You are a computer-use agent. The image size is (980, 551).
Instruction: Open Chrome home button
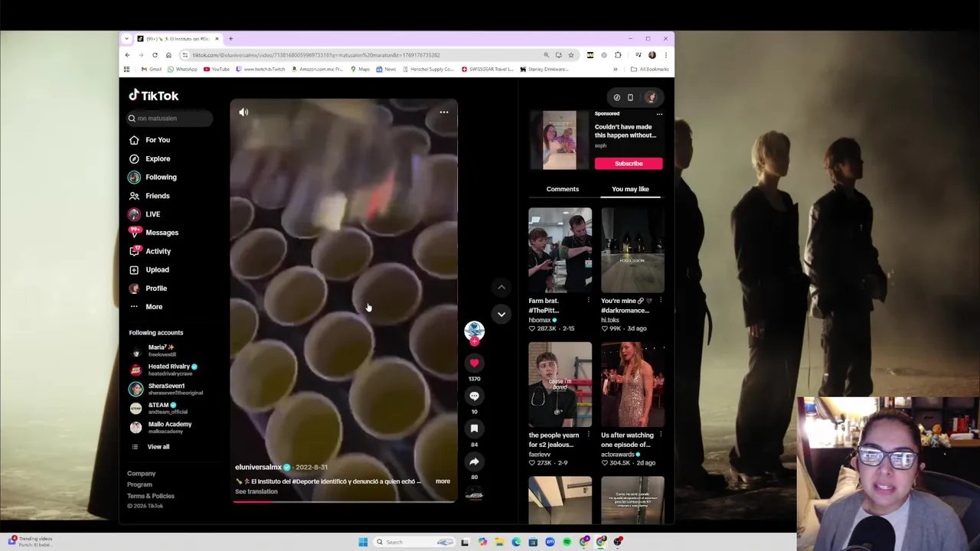tap(168, 55)
